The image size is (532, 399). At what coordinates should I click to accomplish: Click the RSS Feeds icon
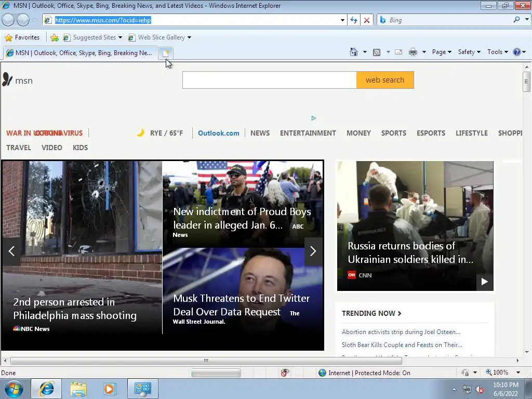[377, 52]
